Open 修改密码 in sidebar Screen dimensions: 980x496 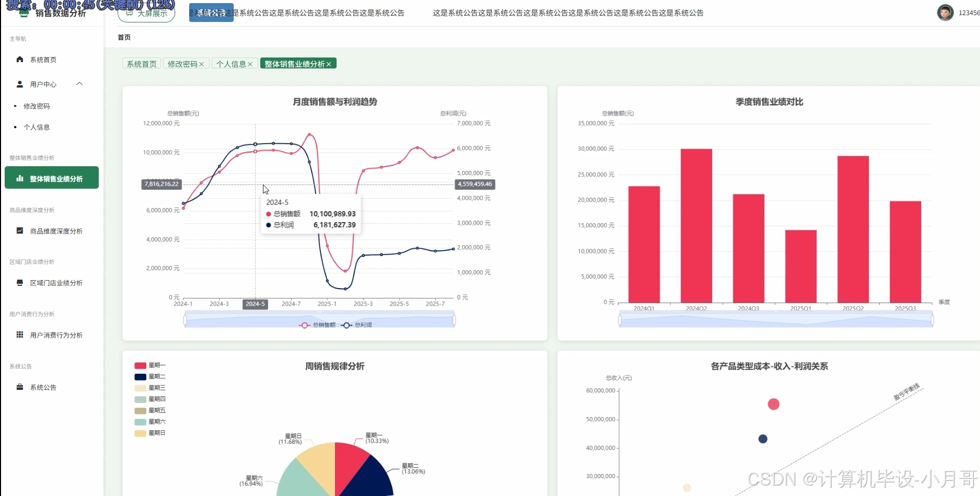(37, 106)
